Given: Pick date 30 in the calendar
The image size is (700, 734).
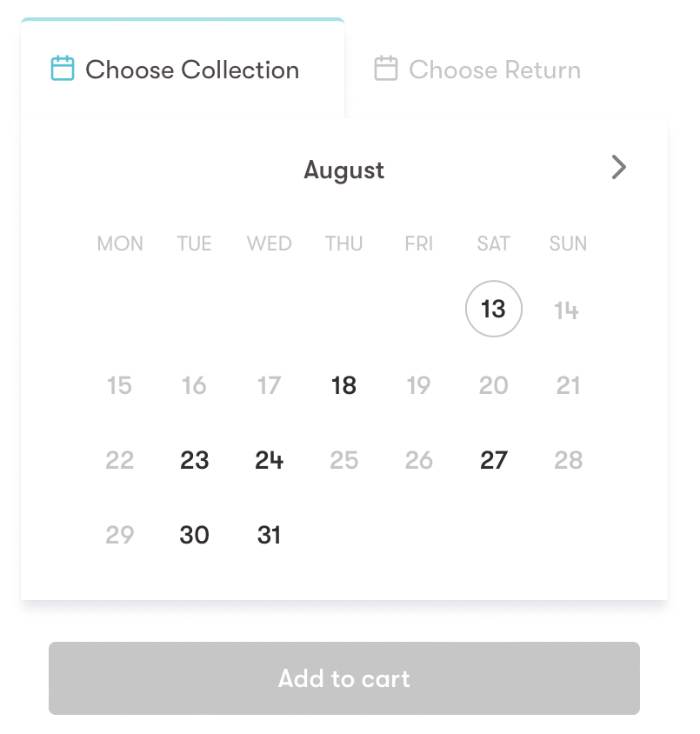Looking at the screenshot, I should click(x=194, y=535).
